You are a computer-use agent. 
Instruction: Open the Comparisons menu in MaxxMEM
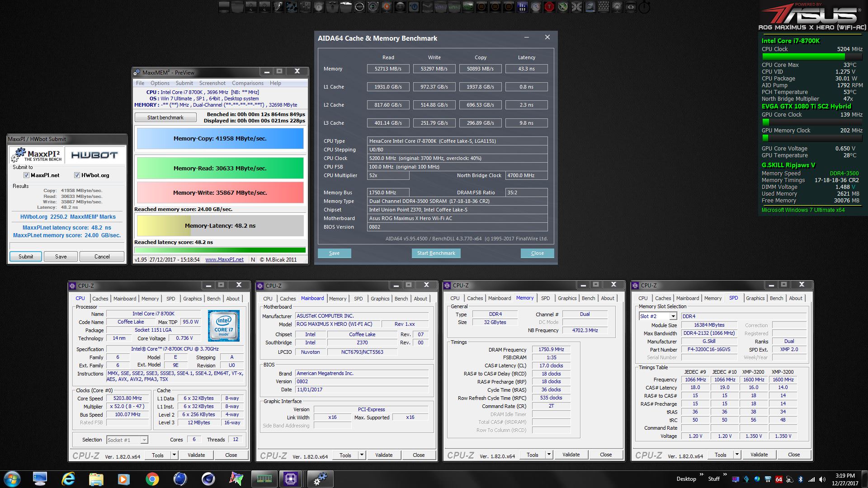pyautogui.click(x=247, y=83)
